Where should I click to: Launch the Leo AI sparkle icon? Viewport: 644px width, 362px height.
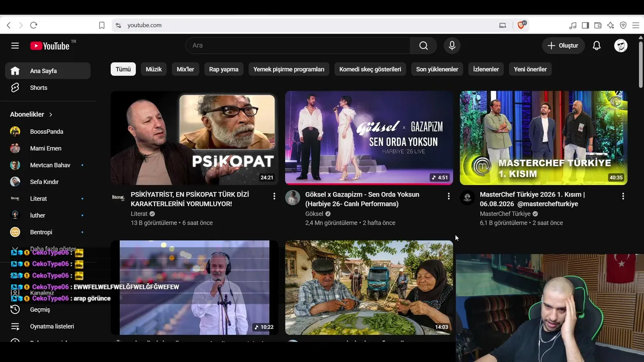610,25
